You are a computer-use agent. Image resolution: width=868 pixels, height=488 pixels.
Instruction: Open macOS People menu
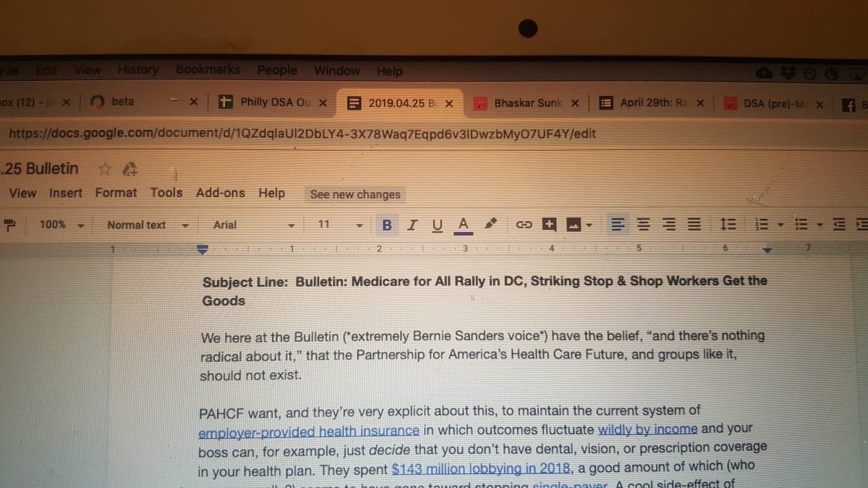(277, 70)
